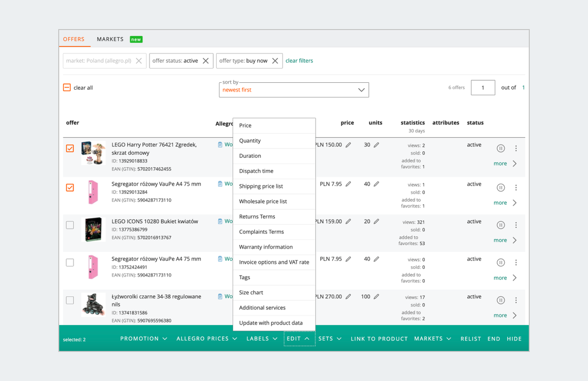Screen dimensions: 588x381
Task: Open the LEGO Harry Potter Dobby thumbnail
Action: [93, 153]
